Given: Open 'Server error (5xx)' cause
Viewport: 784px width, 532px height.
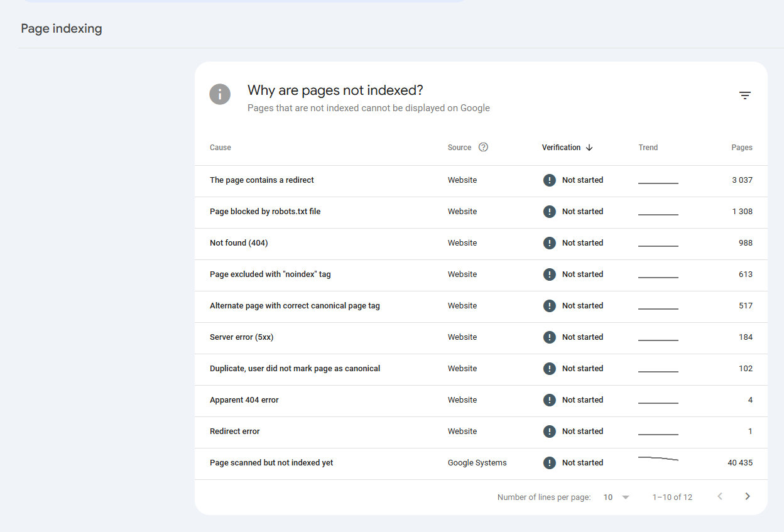Looking at the screenshot, I should coord(242,337).
